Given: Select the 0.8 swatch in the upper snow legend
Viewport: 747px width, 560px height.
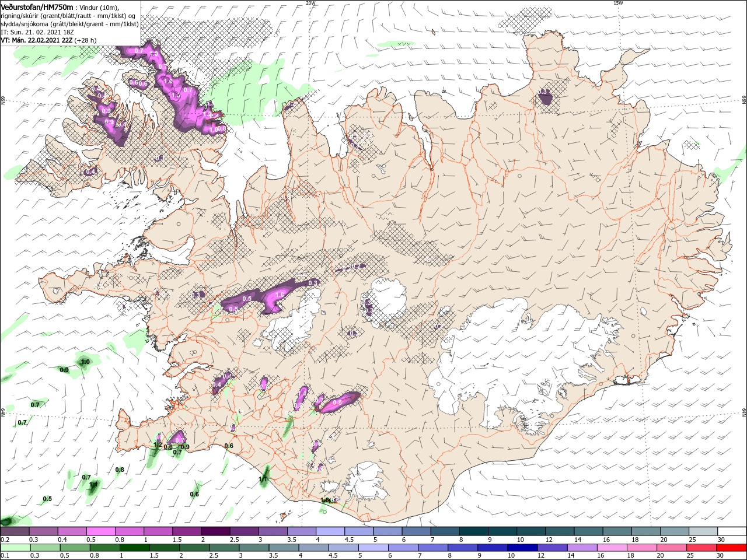Looking at the screenshot, I should [x=129, y=531].
